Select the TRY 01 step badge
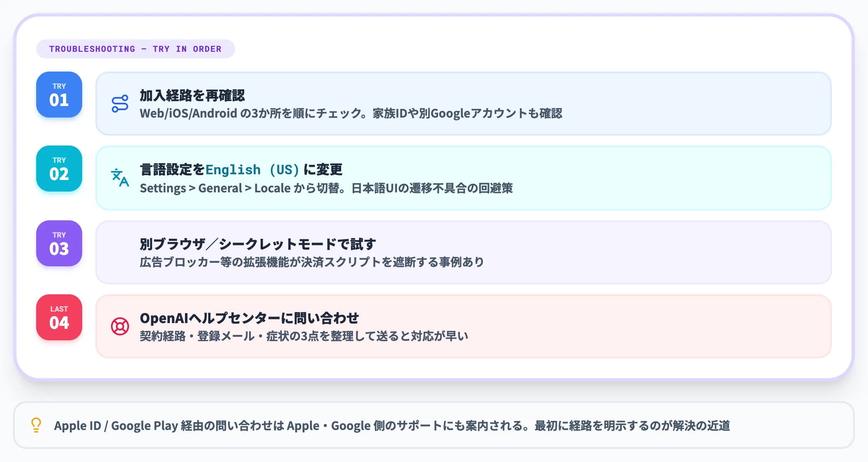Viewport: 868px width, 462px height. [59, 95]
